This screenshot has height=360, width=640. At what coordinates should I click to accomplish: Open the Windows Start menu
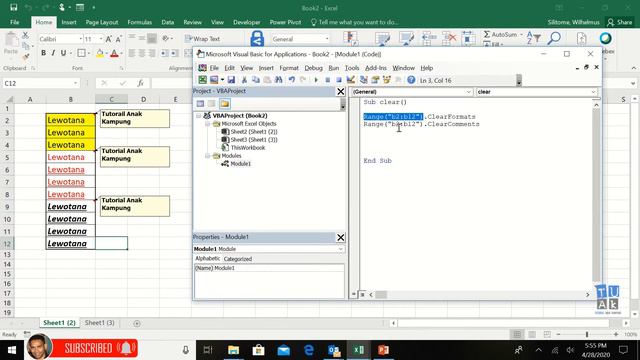tap(12, 350)
